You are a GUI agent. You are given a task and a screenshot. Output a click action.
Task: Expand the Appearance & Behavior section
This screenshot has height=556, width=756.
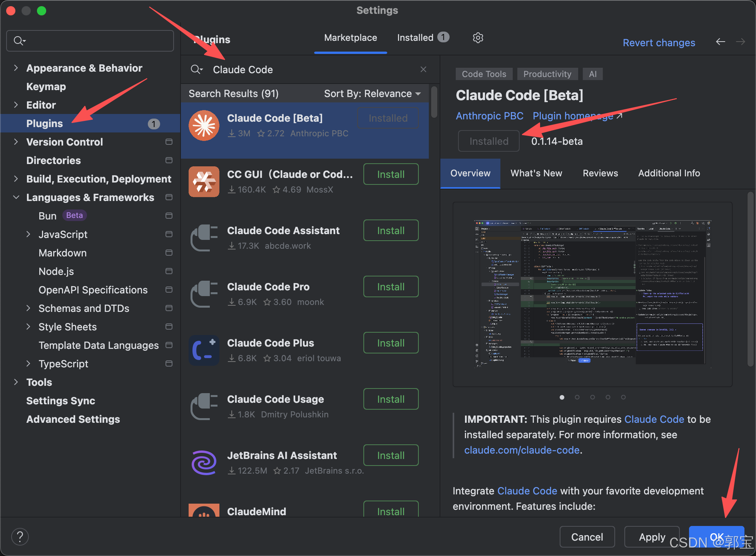coord(16,68)
